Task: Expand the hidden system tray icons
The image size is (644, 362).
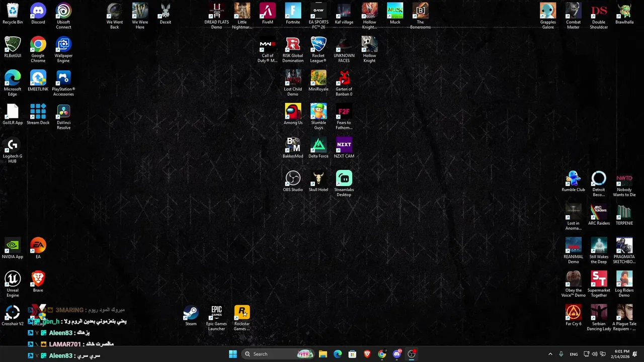Action: 550,354
